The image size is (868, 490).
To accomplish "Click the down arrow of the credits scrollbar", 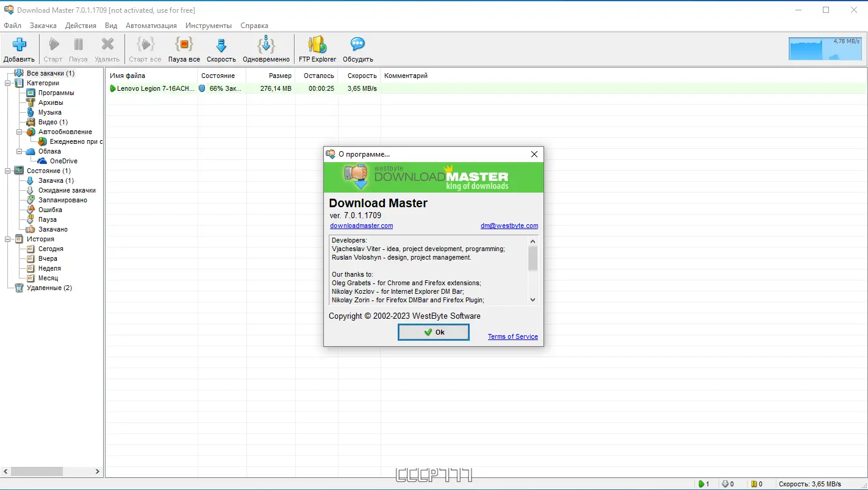I will (x=533, y=299).
